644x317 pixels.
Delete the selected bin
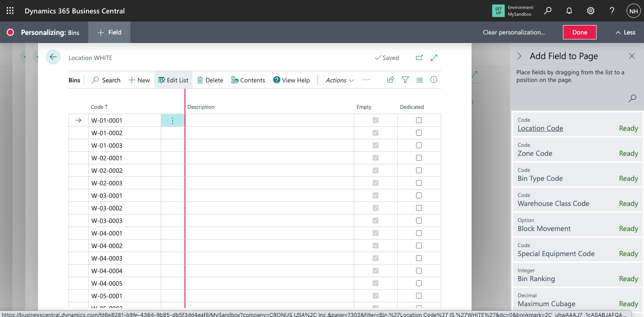(x=210, y=80)
